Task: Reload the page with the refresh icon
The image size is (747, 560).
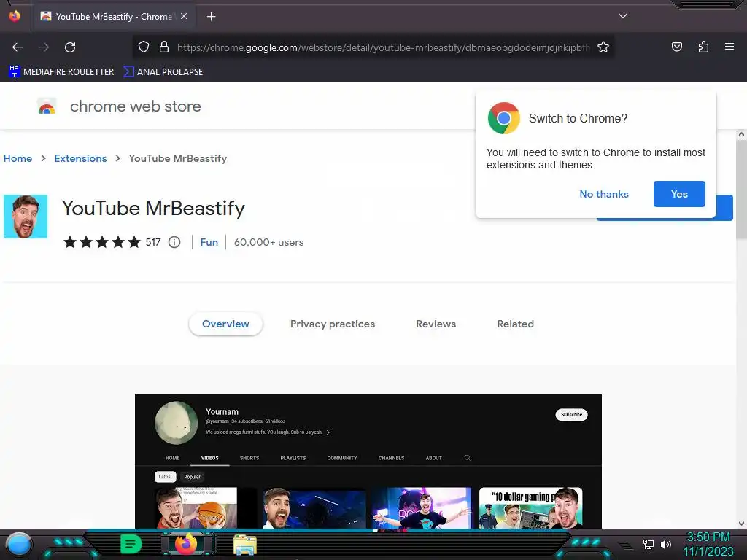Action: tap(70, 47)
